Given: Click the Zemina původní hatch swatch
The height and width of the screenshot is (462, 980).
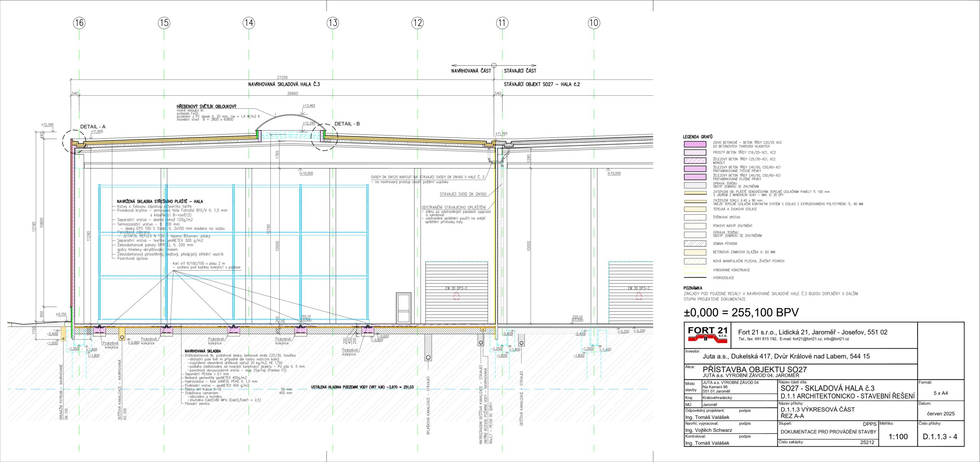Looking at the screenshot, I should (695, 243).
